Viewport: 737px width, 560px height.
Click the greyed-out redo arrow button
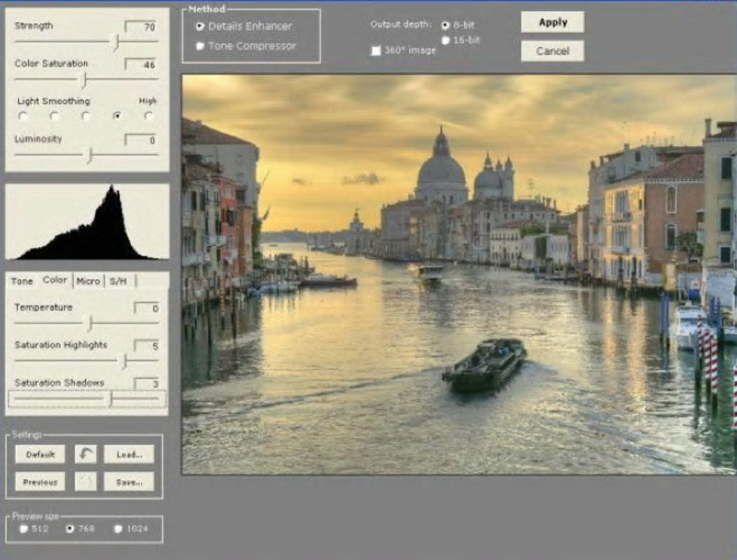point(85,482)
